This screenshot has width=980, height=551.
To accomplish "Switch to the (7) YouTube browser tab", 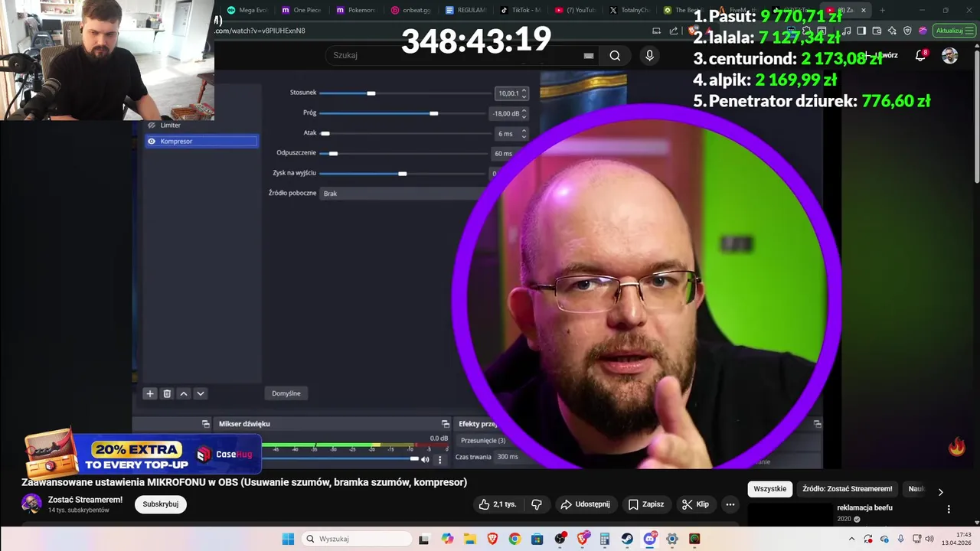I will (576, 10).
